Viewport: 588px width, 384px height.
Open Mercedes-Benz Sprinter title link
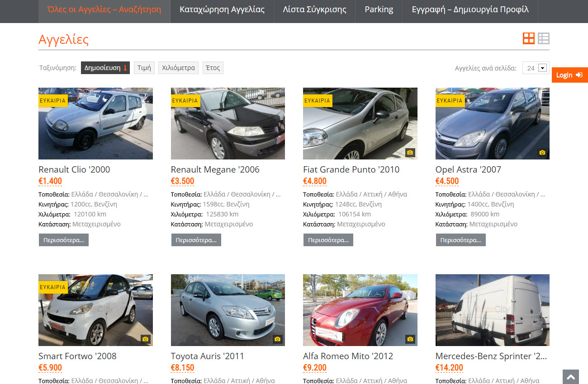[491, 356]
